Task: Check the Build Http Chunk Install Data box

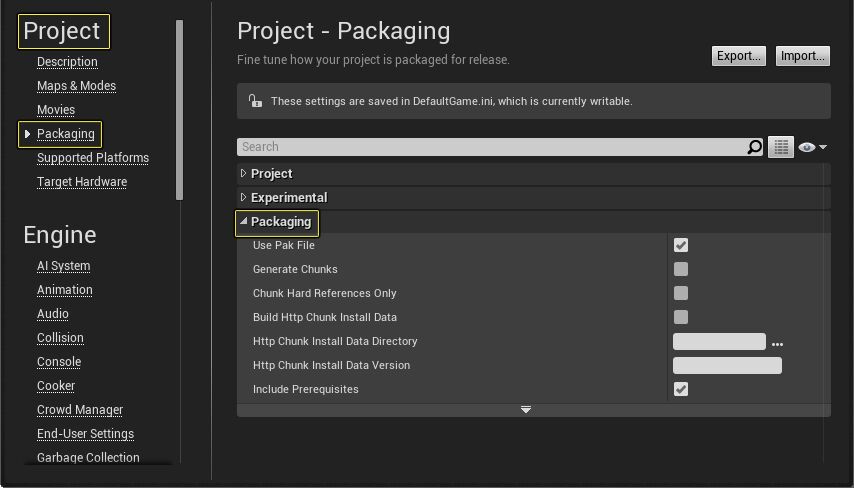Action: click(681, 317)
